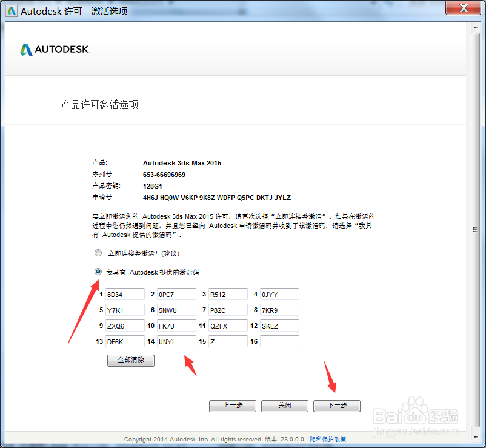Click activation code field 15 containing Z
Viewport: 486px width, 448px height.
click(227, 341)
